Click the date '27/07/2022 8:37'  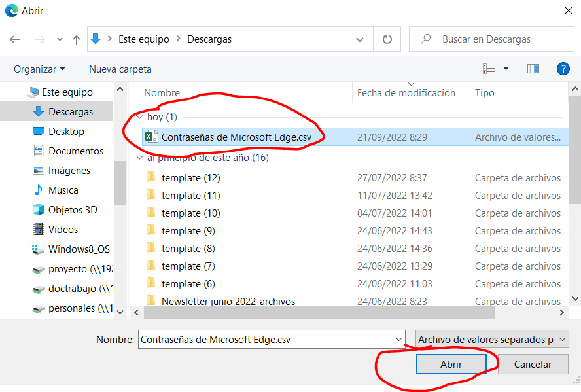[392, 178]
